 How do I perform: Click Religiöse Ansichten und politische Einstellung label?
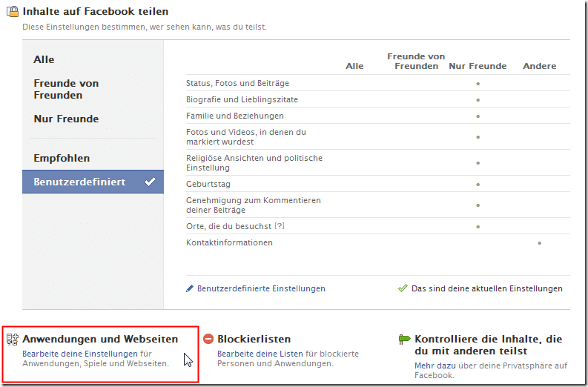[254, 163]
